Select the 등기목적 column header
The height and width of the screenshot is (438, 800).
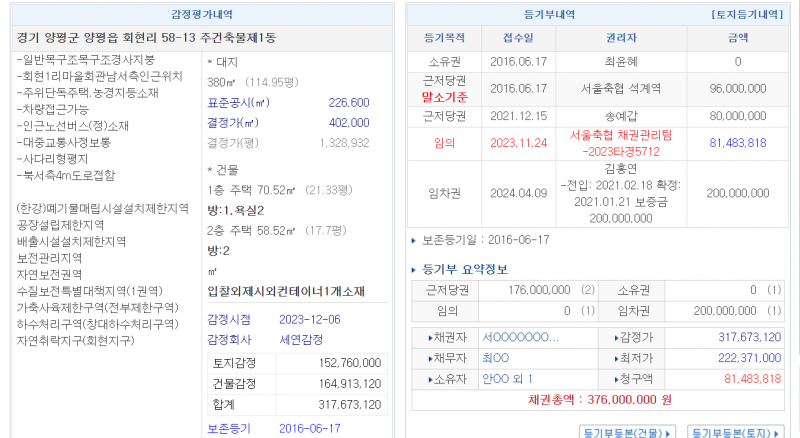tap(444, 38)
